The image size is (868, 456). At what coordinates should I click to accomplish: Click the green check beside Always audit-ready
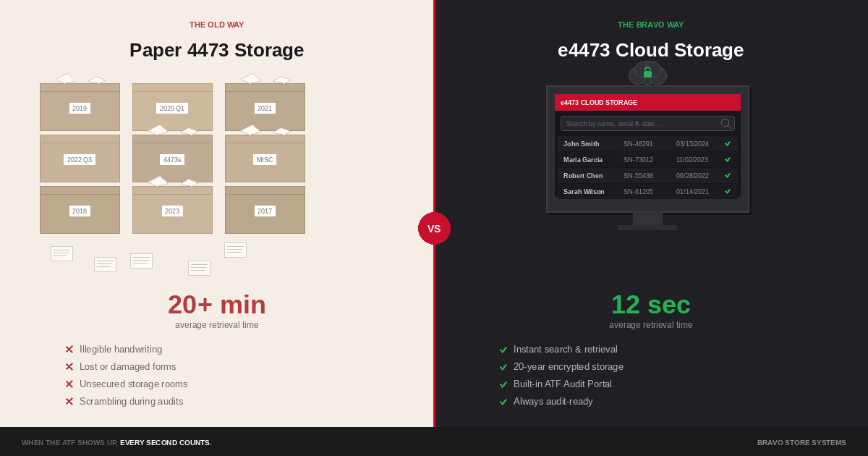[x=503, y=402]
